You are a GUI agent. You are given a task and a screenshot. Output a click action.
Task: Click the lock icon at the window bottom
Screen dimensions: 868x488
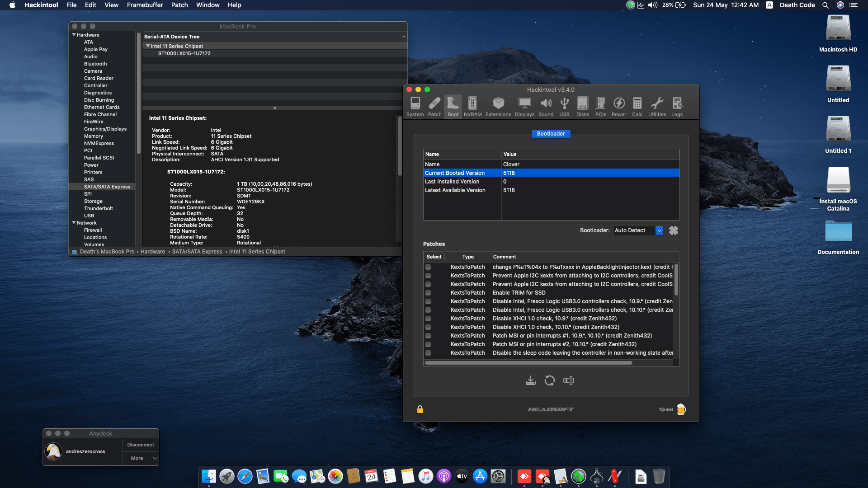point(420,409)
